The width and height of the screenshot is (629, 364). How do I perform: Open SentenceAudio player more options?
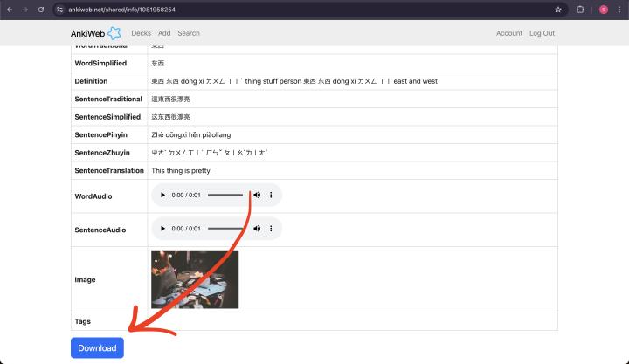point(271,229)
